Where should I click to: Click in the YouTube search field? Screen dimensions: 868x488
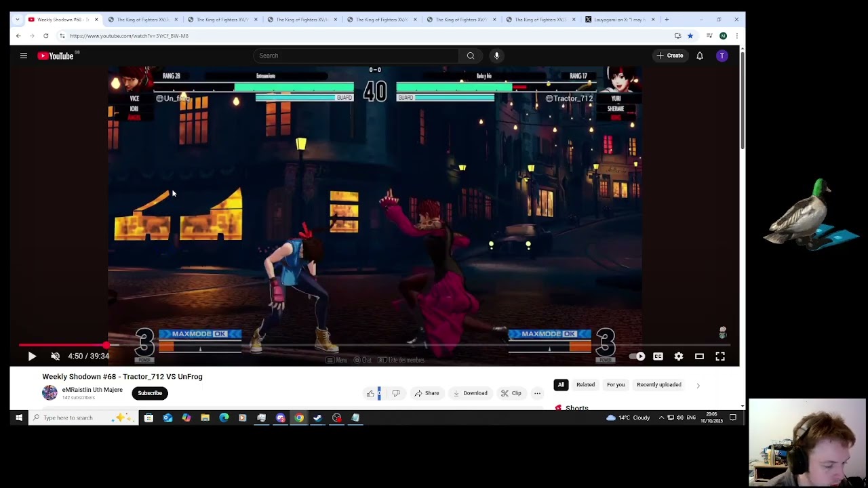(x=356, y=56)
